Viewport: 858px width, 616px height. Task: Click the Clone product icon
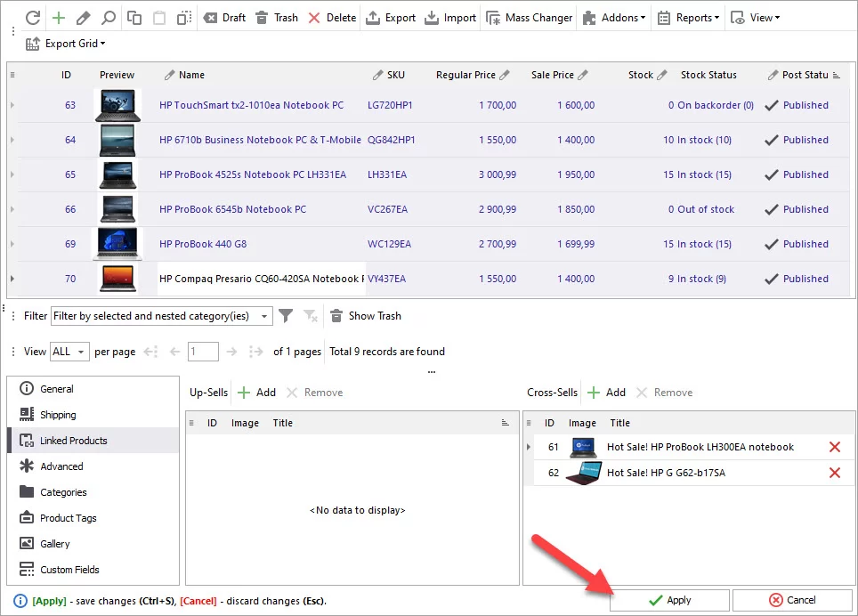(134, 18)
